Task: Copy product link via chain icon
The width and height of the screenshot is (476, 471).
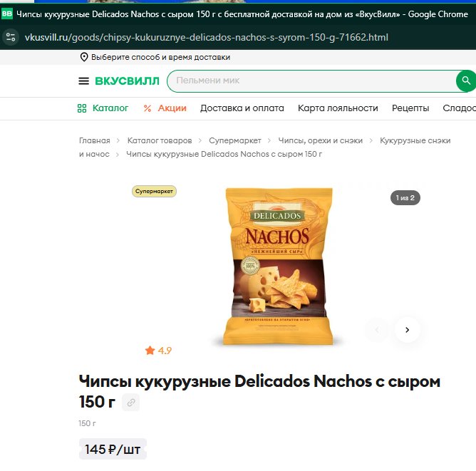Action: (131, 403)
